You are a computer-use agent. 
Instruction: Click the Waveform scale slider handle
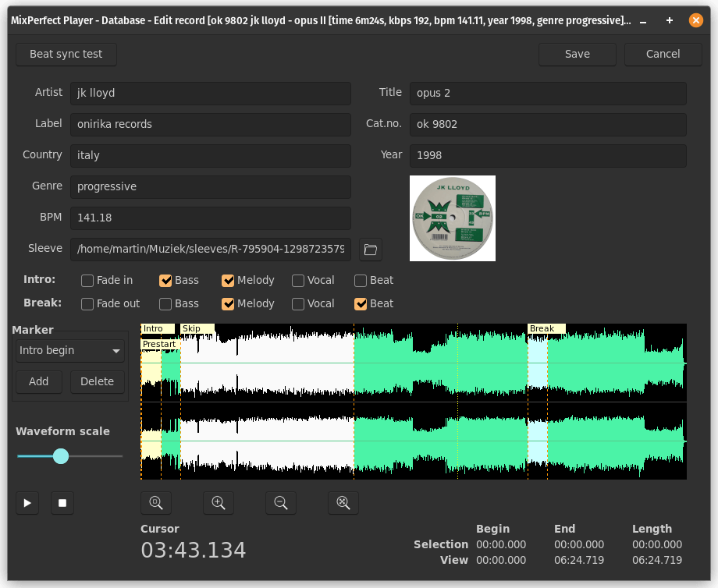(x=61, y=456)
